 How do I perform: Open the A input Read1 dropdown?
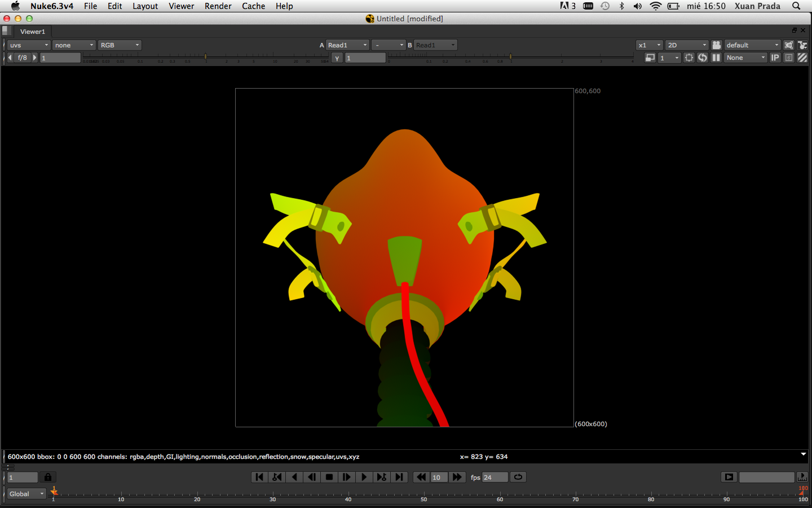click(x=347, y=45)
